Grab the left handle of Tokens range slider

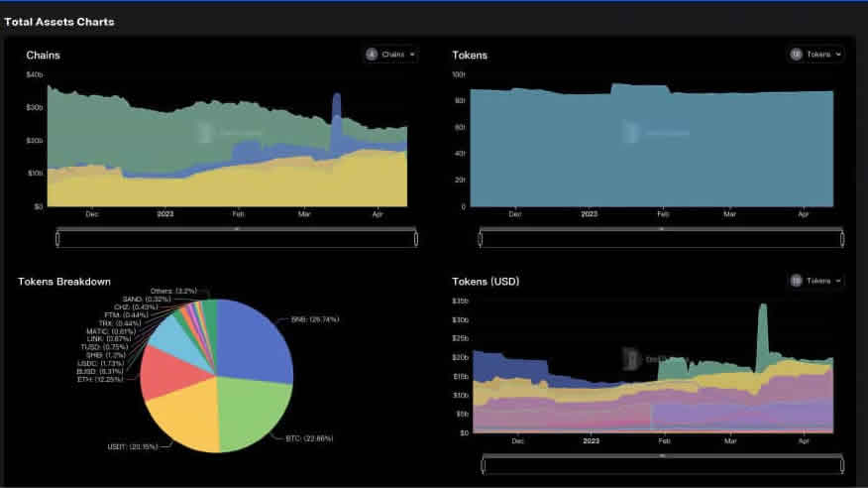click(x=482, y=238)
